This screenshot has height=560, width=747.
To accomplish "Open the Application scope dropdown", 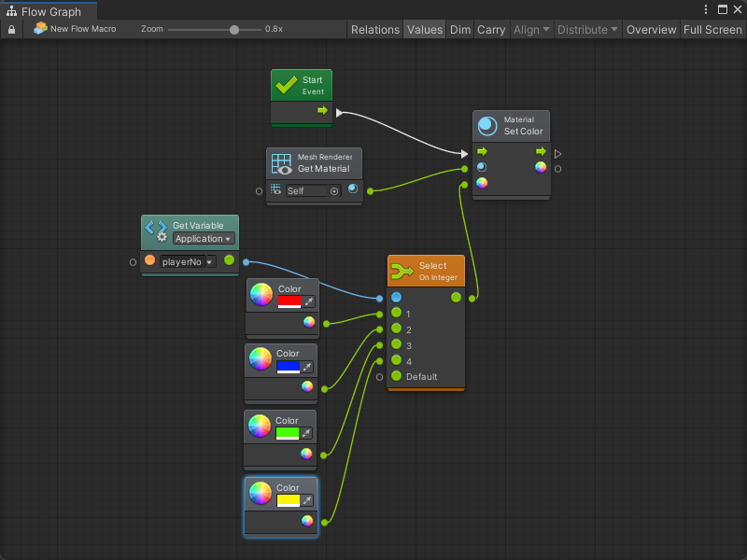I will tap(203, 239).
